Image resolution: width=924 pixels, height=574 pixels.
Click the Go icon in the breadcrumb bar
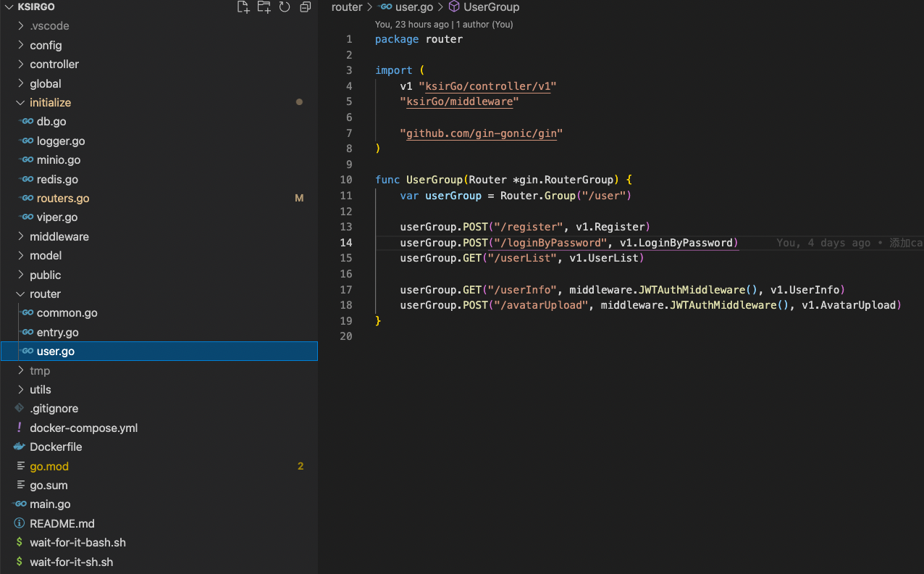pyautogui.click(x=385, y=7)
